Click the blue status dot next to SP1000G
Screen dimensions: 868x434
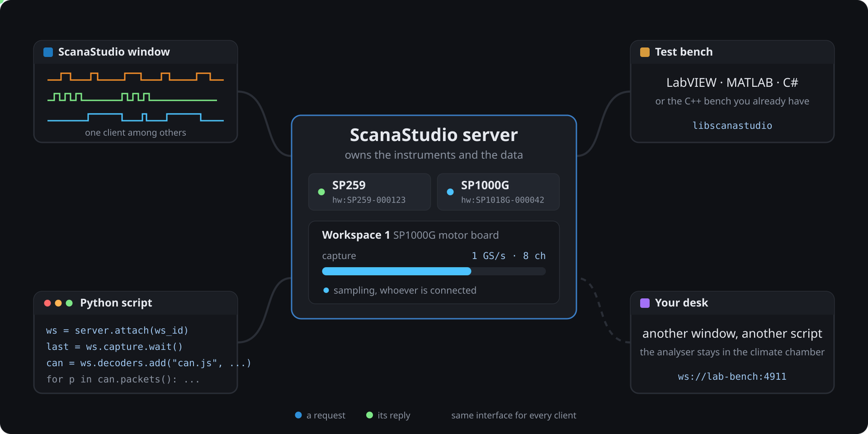[450, 192]
